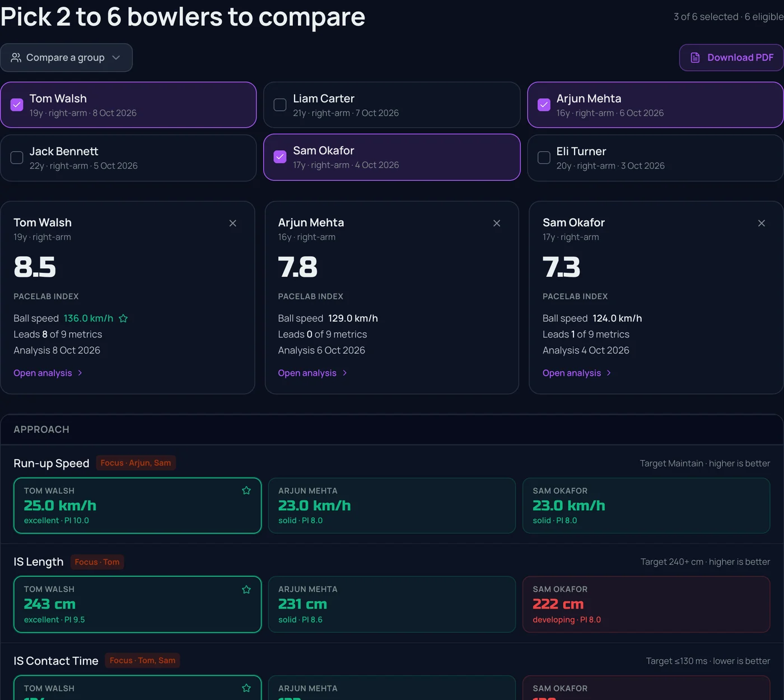Click the Run-up Speed metric title
784x700 pixels.
52,464
